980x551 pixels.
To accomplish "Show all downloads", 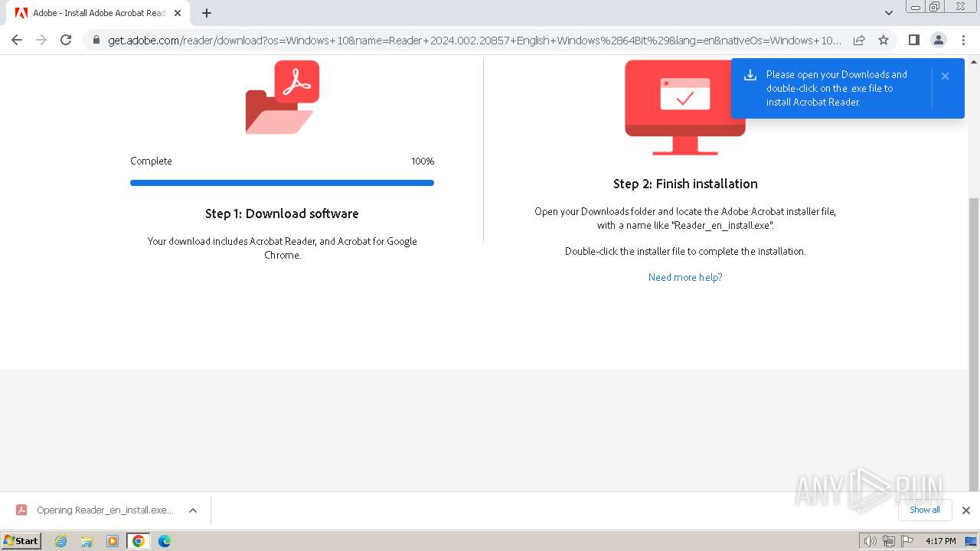I will coord(925,510).
